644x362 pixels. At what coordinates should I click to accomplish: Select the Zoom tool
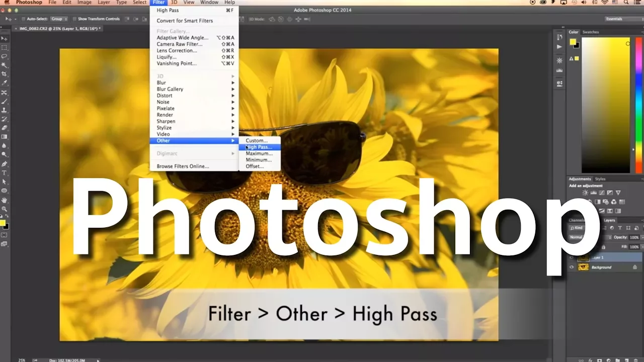[5, 209]
